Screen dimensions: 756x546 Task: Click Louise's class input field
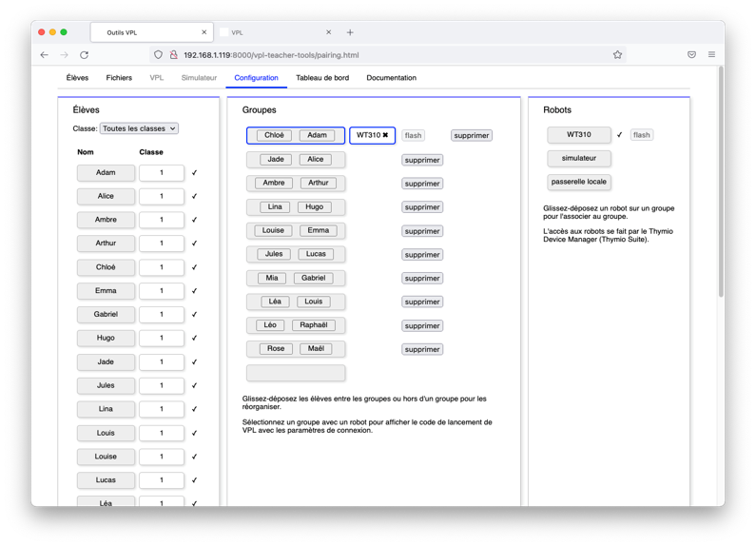point(162,457)
